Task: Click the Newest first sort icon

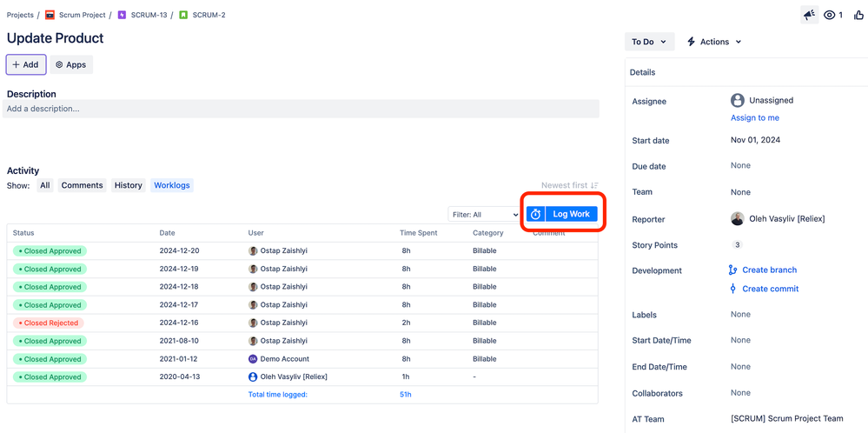Action: tap(594, 185)
